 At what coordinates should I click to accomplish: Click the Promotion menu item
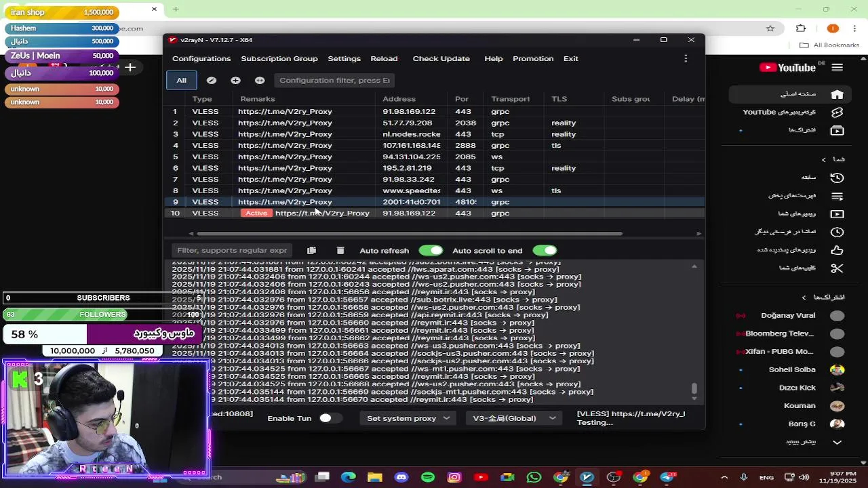coord(533,58)
